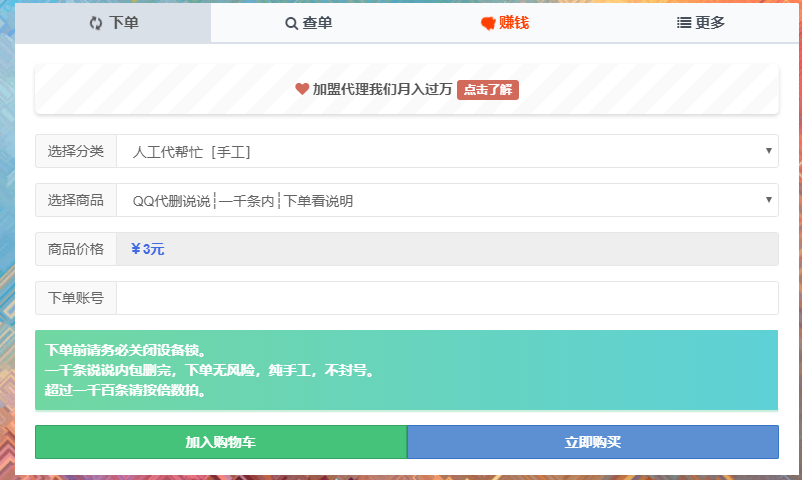802x480 pixels.
Task: Click the list icon beside 更多
Action: pyautogui.click(x=684, y=23)
